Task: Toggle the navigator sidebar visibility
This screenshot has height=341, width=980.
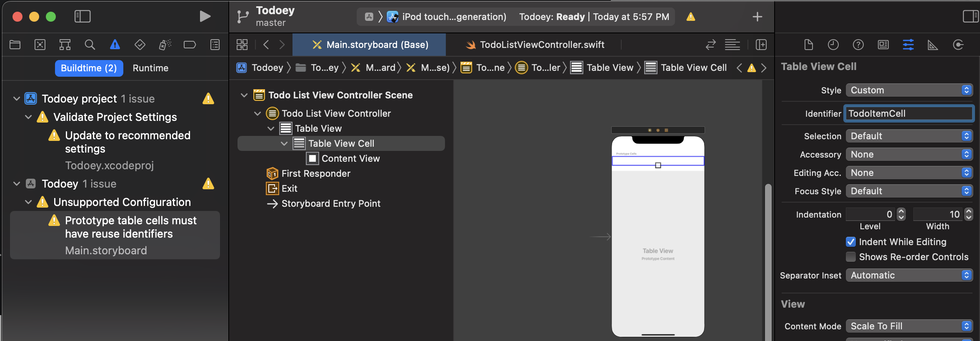Action: point(82,16)
